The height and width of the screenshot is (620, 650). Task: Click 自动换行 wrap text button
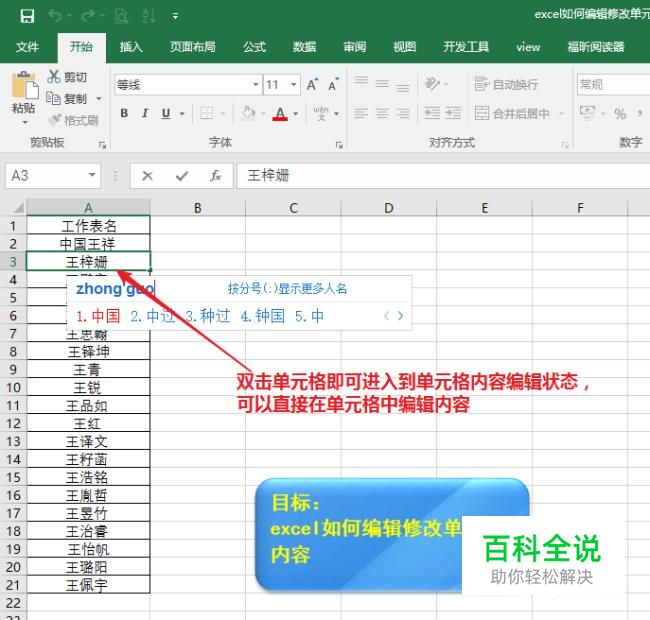(x=507, y=84)
